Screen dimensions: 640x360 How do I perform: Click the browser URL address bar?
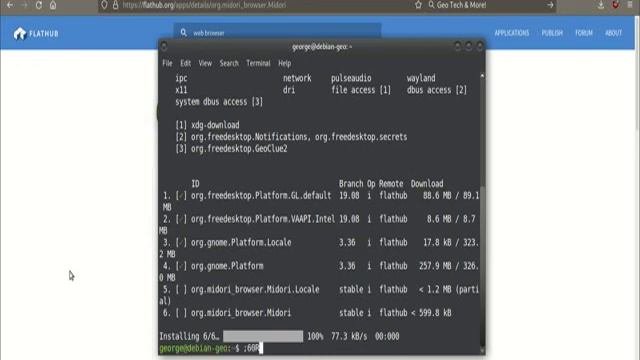[261, 5]
